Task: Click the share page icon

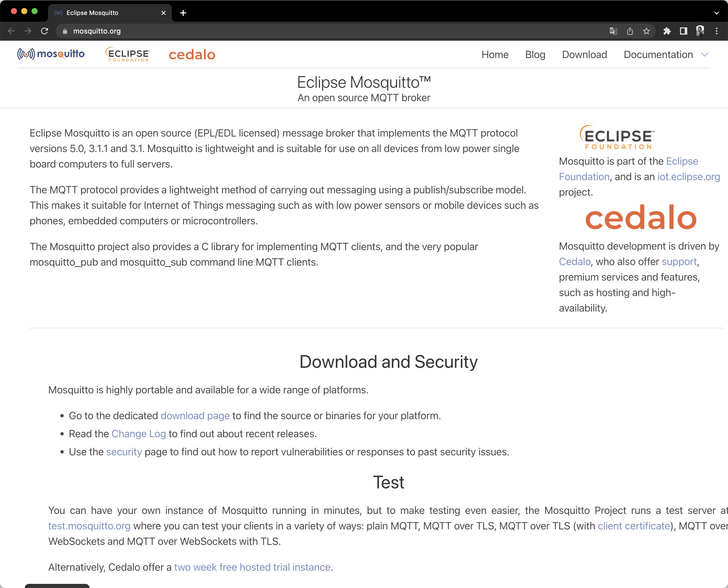Action: (630, 31)
